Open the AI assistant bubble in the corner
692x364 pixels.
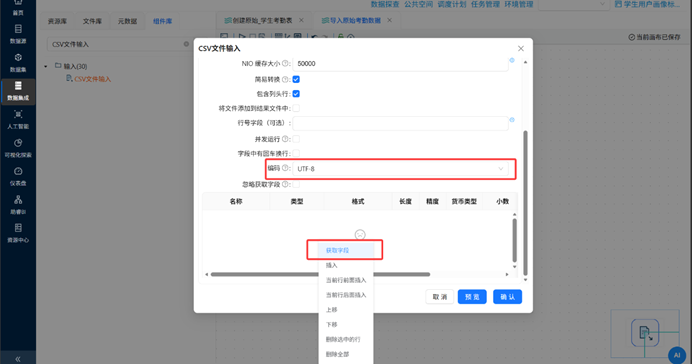point(677,355)
